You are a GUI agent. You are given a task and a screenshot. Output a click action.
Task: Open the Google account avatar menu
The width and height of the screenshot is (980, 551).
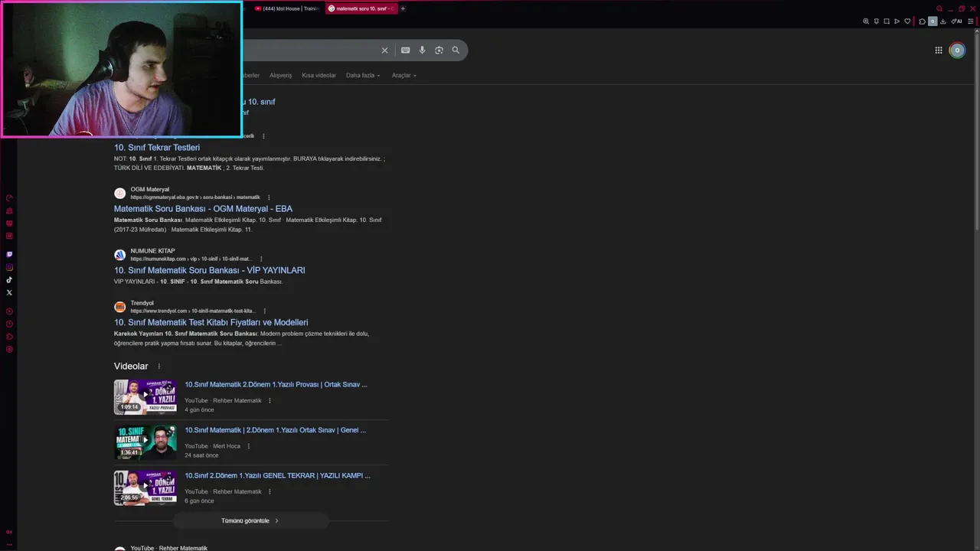tap(957, 51)
